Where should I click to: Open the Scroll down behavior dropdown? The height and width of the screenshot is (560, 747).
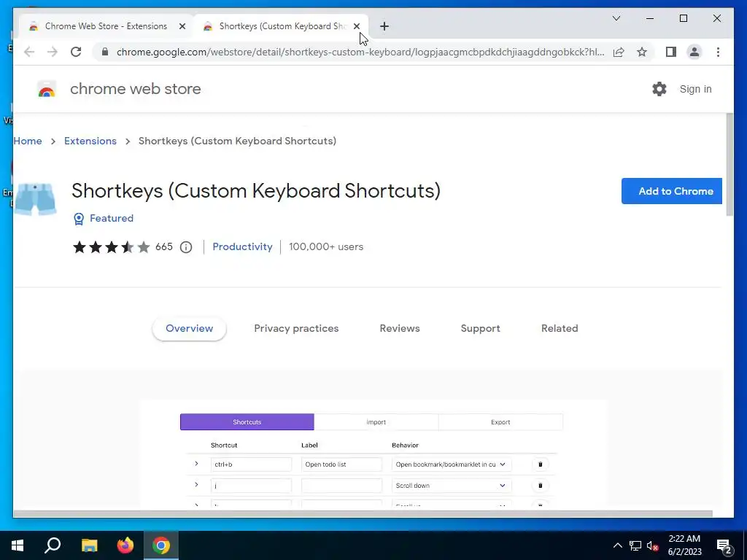click(x=451, y=485)
